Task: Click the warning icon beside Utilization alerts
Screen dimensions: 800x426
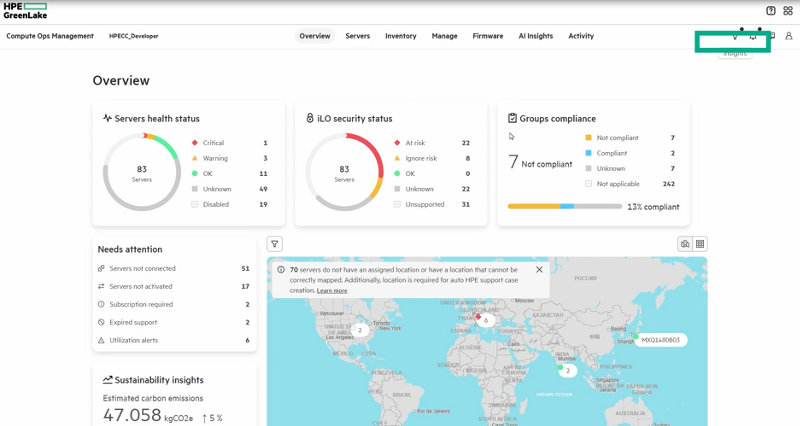Action: [101, 340]
